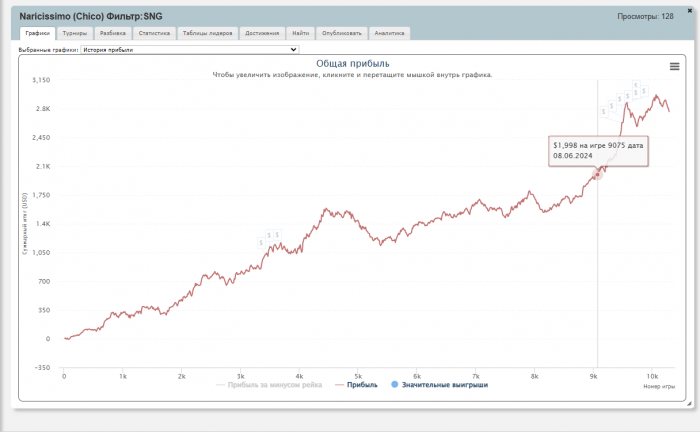700x432 pixels.
Task: Toggle the Значительные выигрыши legend series
Action: [x=439, y=385]
